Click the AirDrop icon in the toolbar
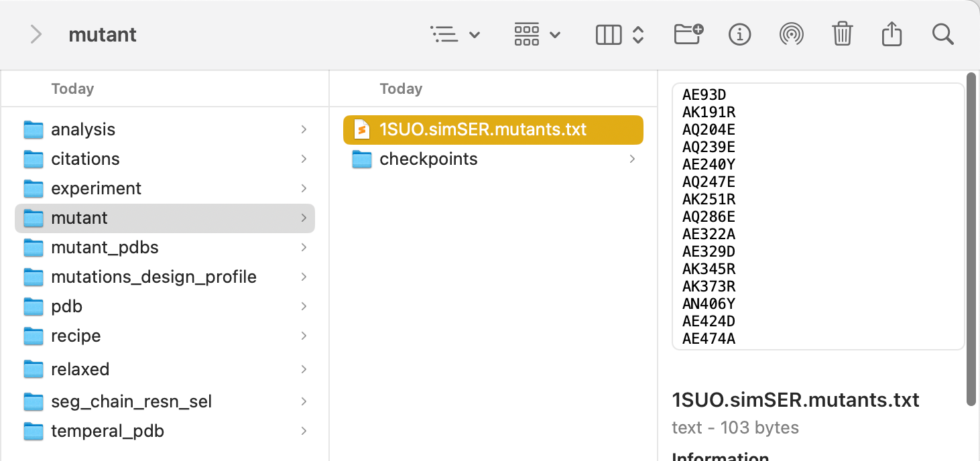 pos(791,34)
